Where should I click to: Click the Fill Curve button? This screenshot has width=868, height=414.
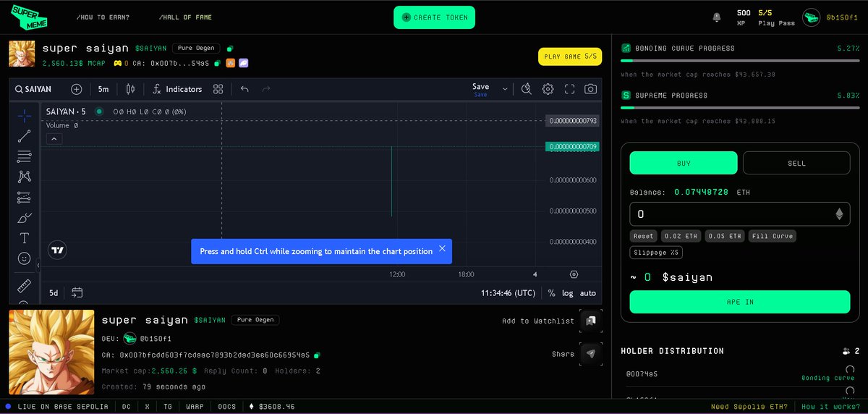point(772,236)
